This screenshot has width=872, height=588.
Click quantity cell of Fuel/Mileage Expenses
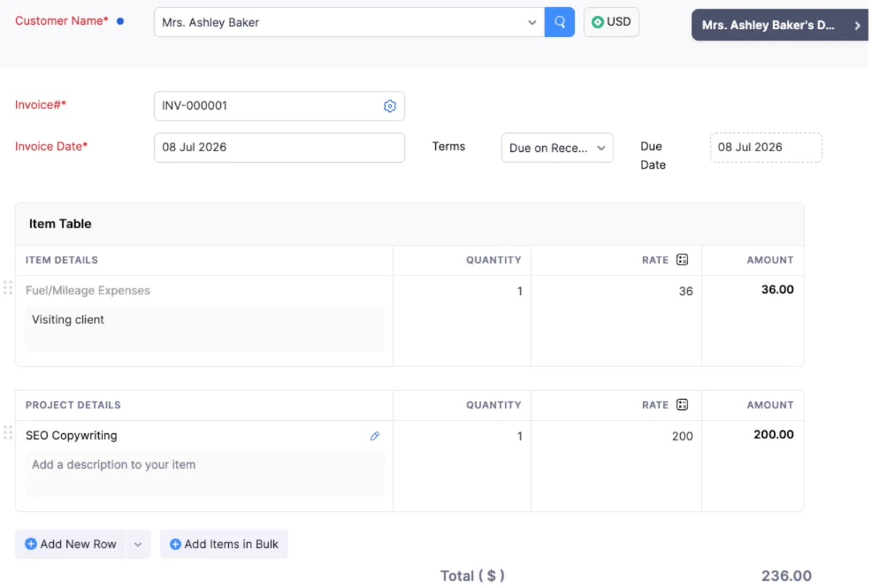pyautogui.click(x=462, y=321)
